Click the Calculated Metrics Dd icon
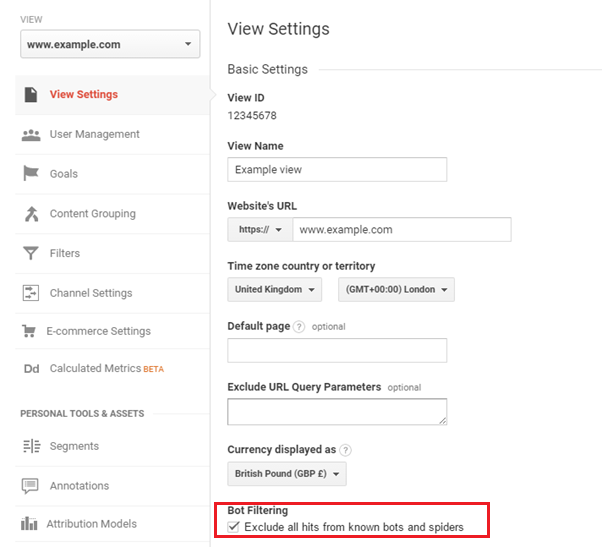This screenshot has width=602, height=547. (30, 369)
